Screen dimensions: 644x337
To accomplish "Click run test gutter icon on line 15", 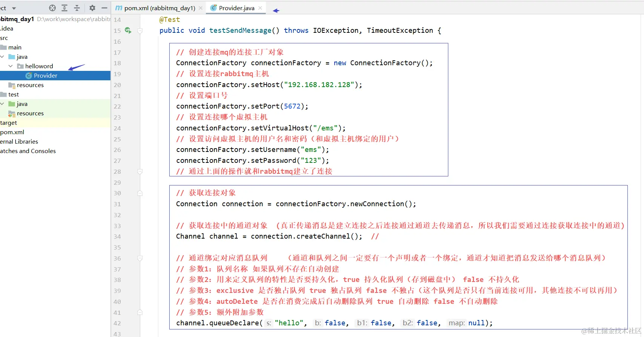I will click(128, 30).
